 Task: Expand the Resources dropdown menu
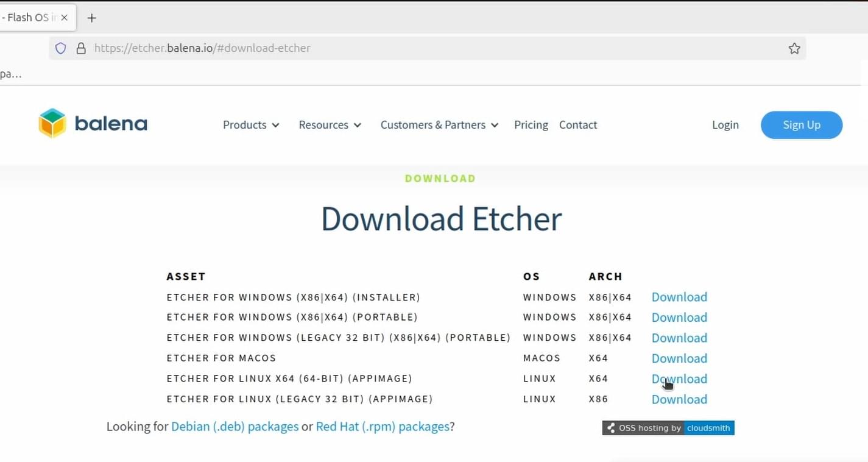(x=330, y=125)
